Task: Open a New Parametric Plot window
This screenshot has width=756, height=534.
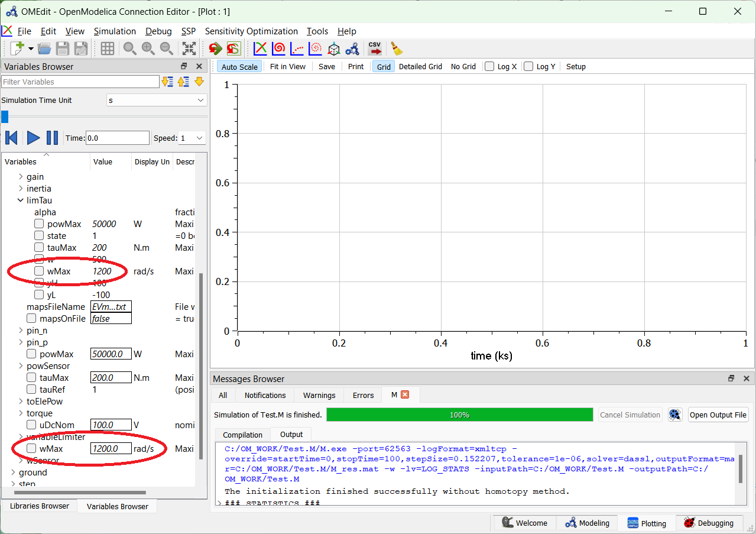Action: pos(278,48)
